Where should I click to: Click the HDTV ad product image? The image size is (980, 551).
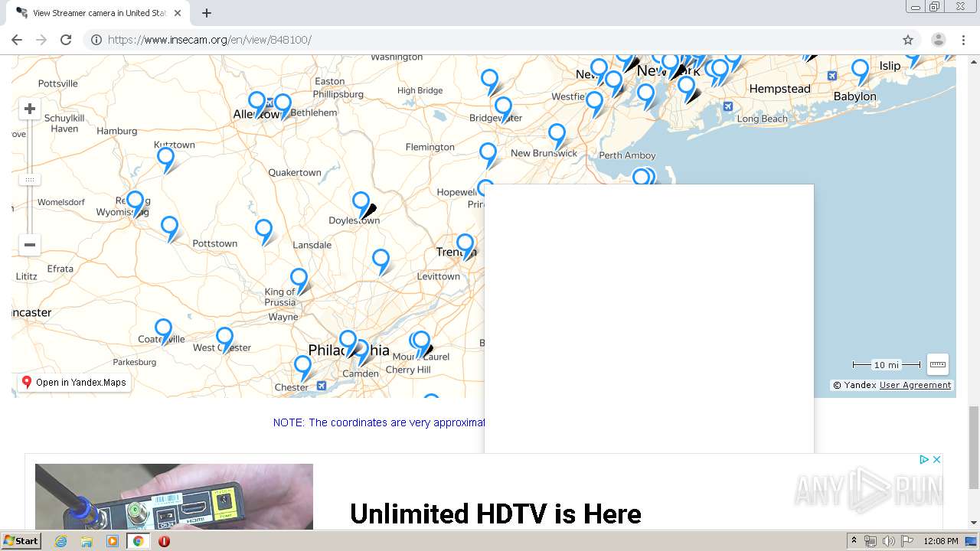pos(174,497)
